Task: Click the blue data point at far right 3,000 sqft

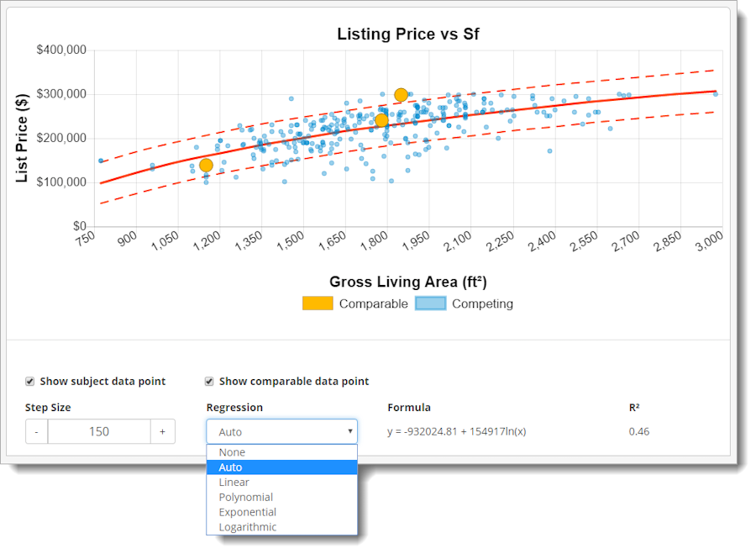Action: pyautogui.click(x=716, y=94)
